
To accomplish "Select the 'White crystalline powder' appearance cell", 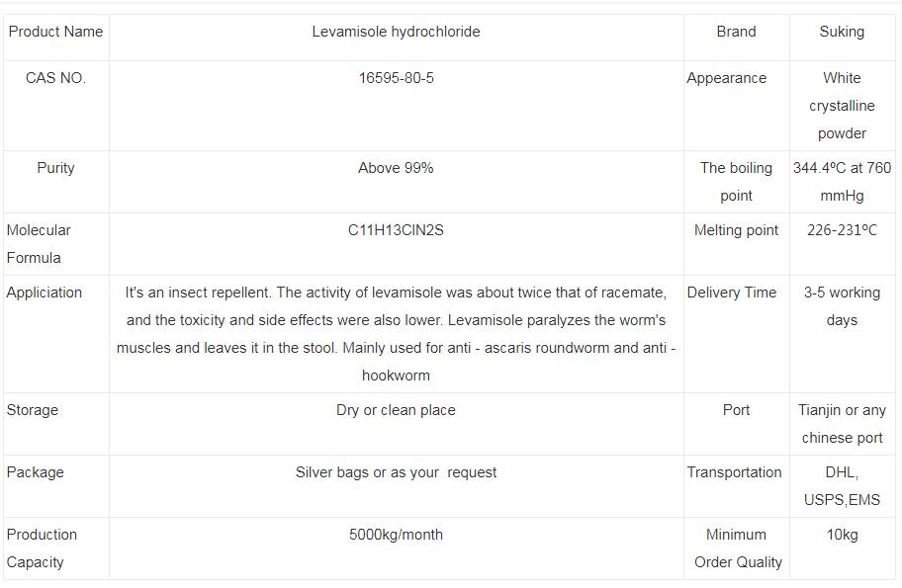I will point(842,106).
